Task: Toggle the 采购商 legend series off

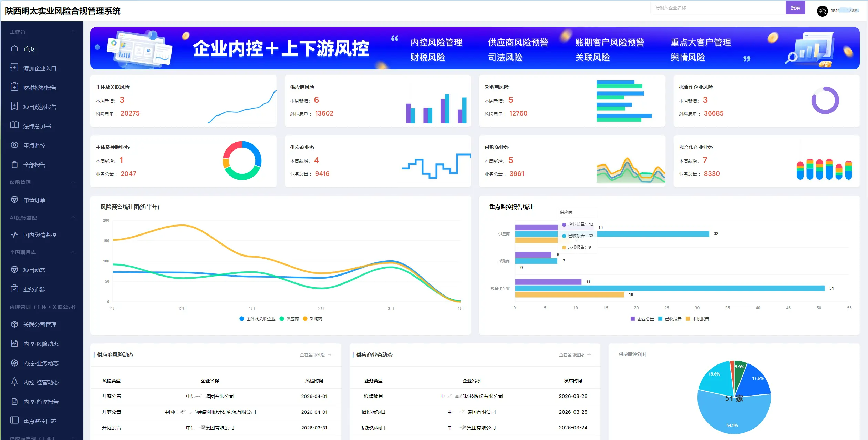Action: point(313,319)
